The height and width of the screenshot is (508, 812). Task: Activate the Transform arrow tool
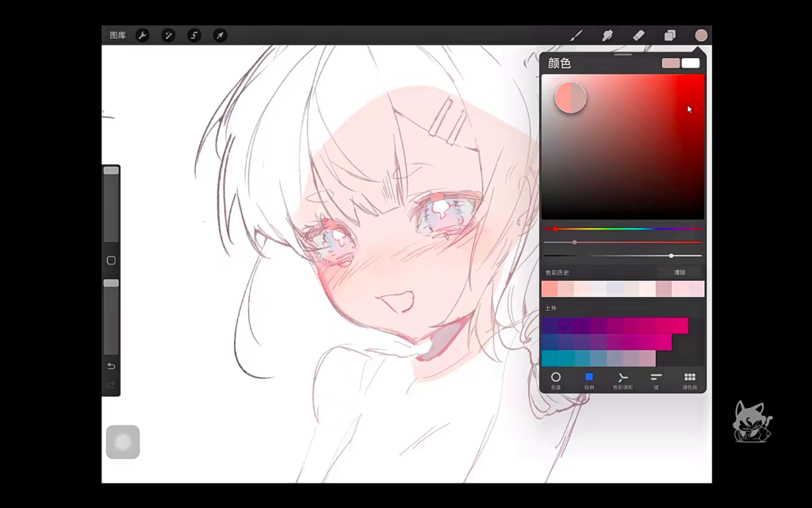click(x=220, y=36)
